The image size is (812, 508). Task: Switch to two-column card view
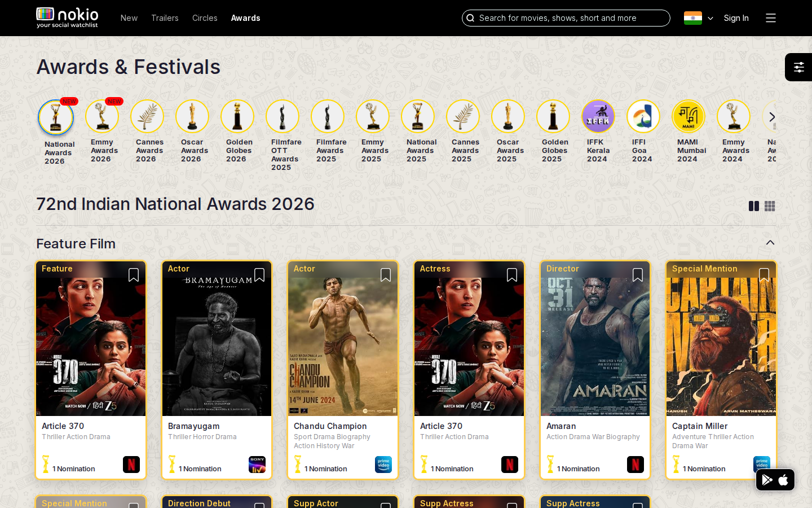tap(754, 206)
